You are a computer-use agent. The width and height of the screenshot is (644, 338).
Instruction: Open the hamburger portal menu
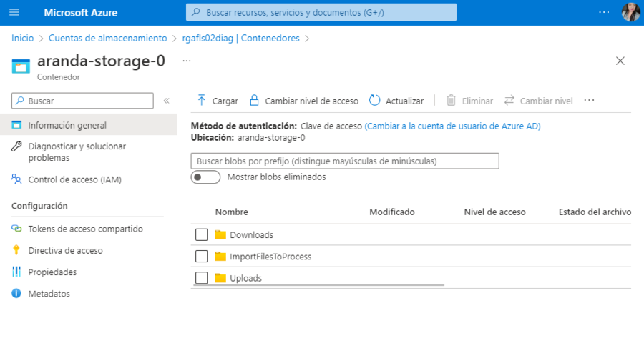coord(14,12)
